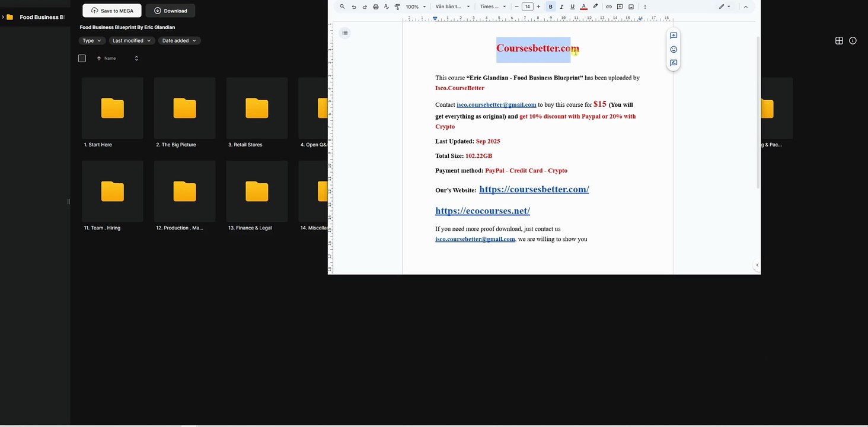
Task: Click the font size field showing 14
Action: 527,7
